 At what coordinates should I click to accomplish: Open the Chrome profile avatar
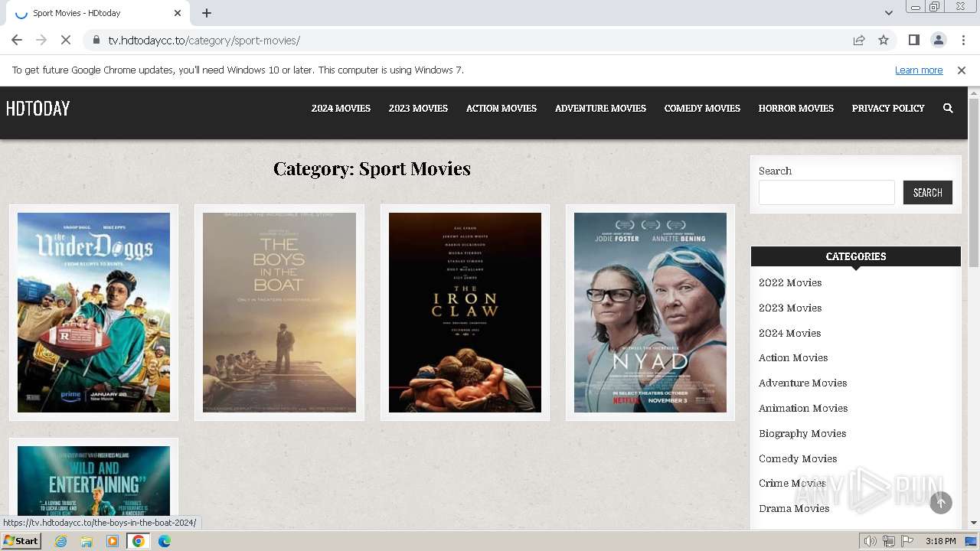(x=938, y=40)
